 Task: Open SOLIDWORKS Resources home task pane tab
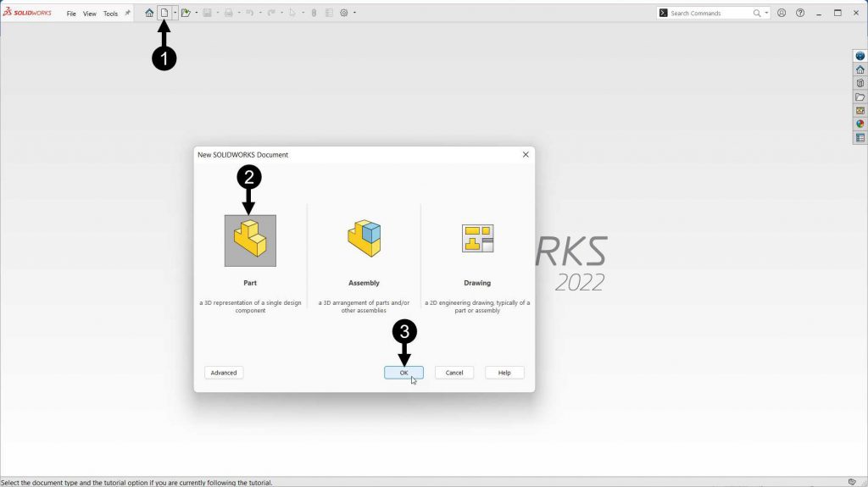860,69
